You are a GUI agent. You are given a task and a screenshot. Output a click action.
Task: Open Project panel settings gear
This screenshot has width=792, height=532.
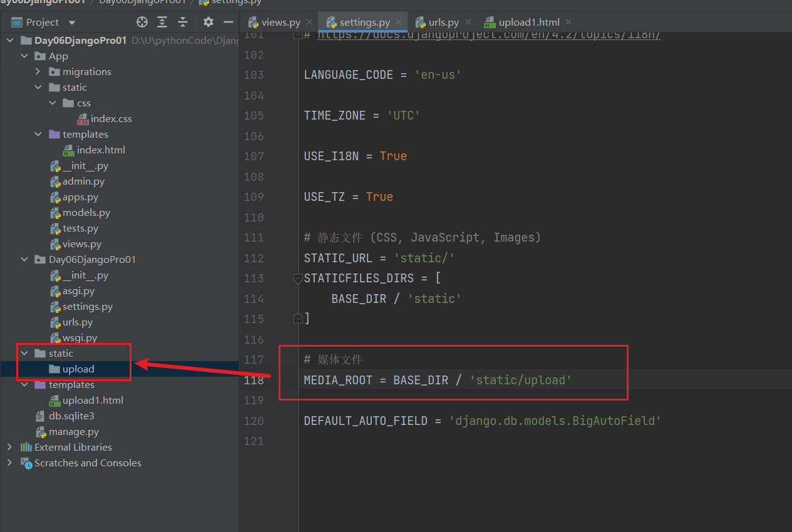click(208, 22)
